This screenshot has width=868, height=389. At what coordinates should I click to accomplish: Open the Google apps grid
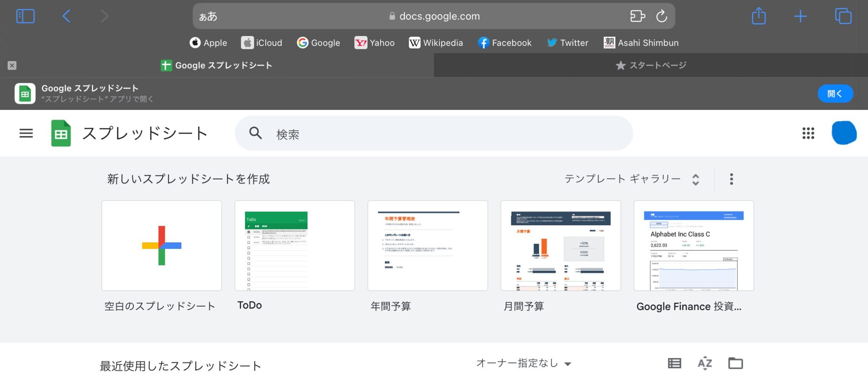click(808, 133)
